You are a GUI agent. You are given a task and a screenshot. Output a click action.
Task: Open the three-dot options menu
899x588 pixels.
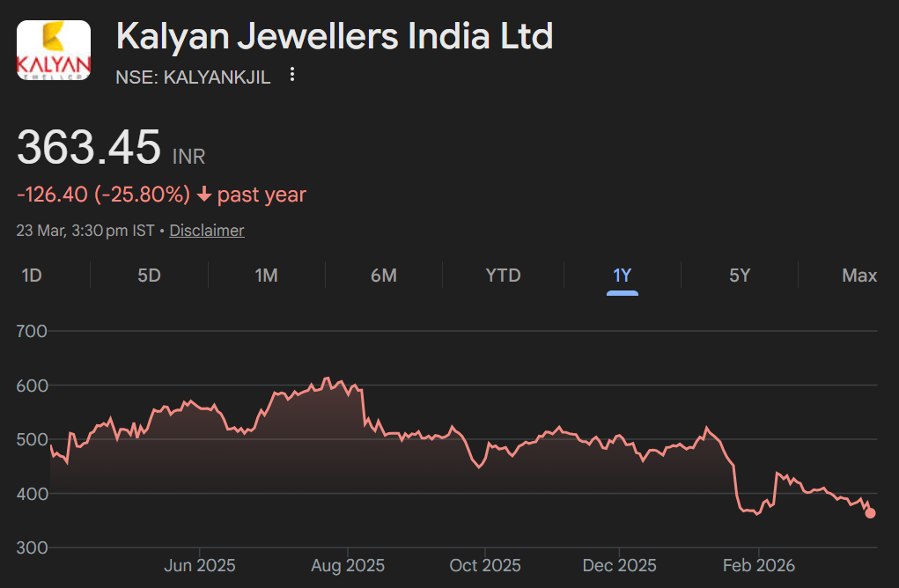pyautogui.click(x=291, y=76)
